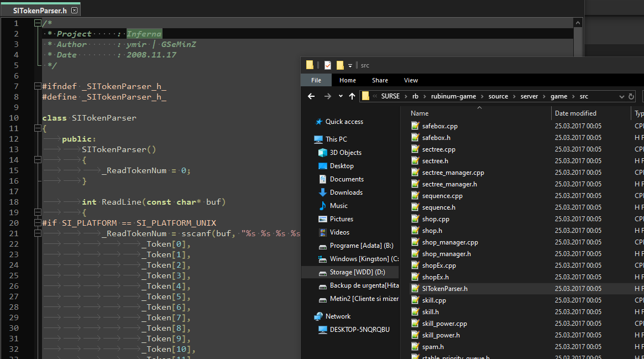Screen dimensions: 644x359
Task: Click the Properties checkmark quick access icon
Action: pos(328,65)
